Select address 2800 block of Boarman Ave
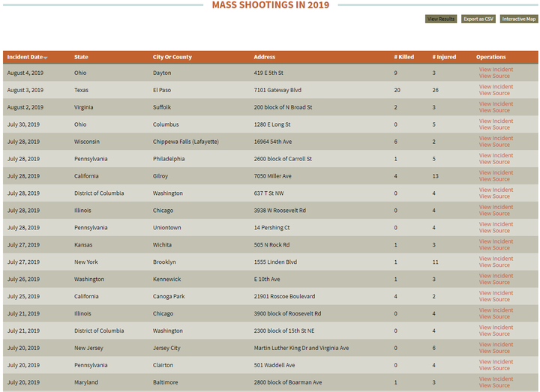The height and width of the screenshot is (392, 540). (x=288, y=383)
